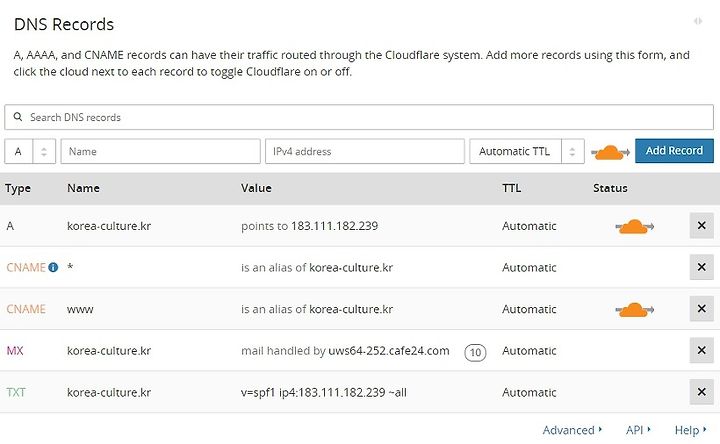The image size is (720, 444).
Task: Delete the MX record row
Action: (x=701, y=350)
